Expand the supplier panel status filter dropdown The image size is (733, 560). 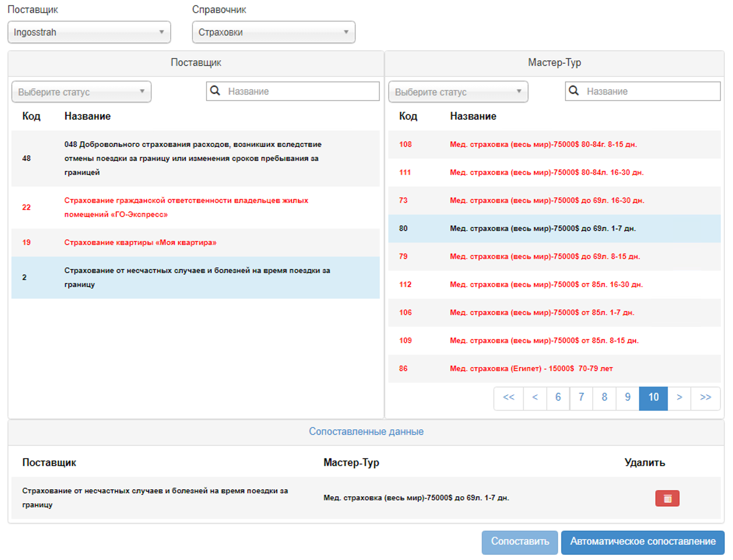[x=81, y=92]
